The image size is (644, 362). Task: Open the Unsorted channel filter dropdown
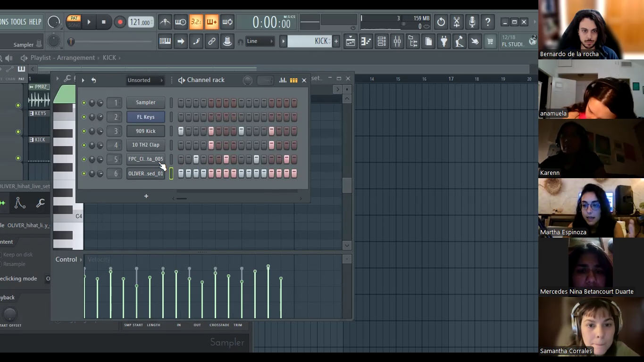coord(145,80)
